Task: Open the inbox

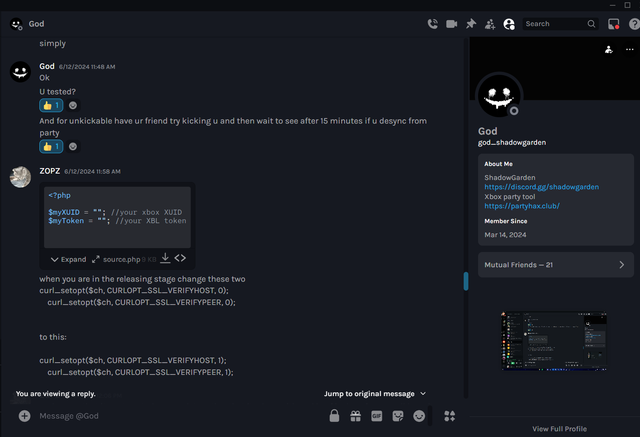Action: click(x=613, y=24)
